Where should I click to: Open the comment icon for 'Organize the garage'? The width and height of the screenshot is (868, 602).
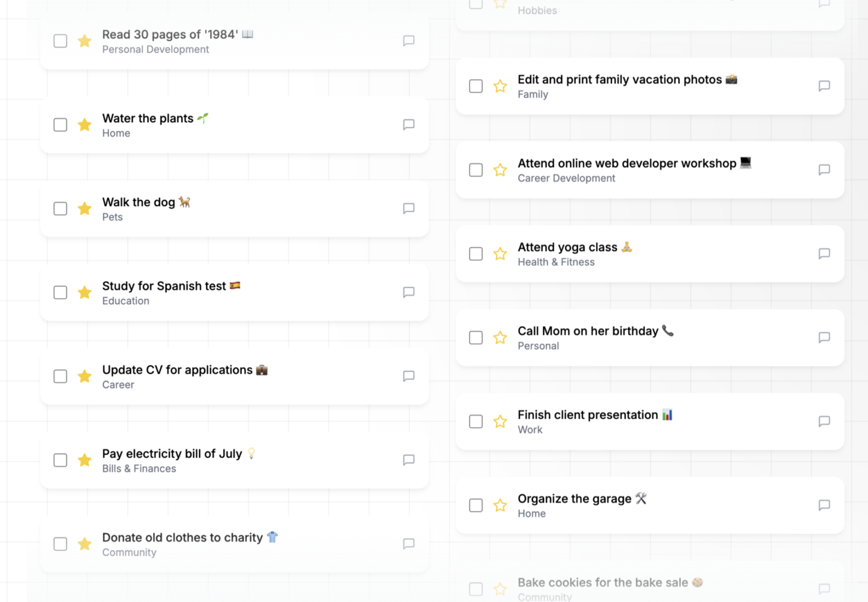pyautogui.click(x=824, y=505)
